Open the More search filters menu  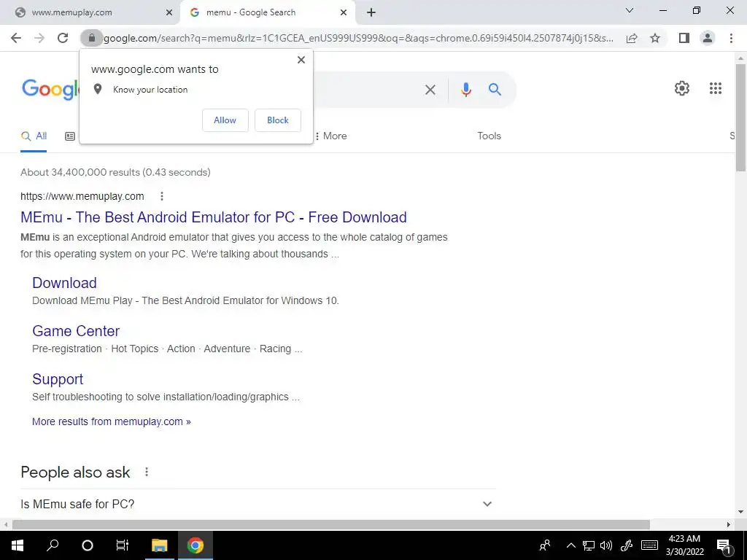point(330,136)
